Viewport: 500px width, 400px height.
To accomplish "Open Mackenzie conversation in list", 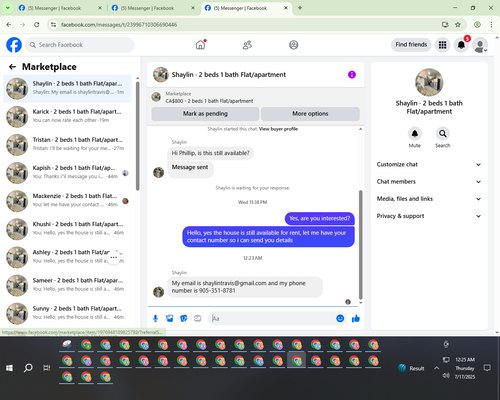I will click(68, 201).
